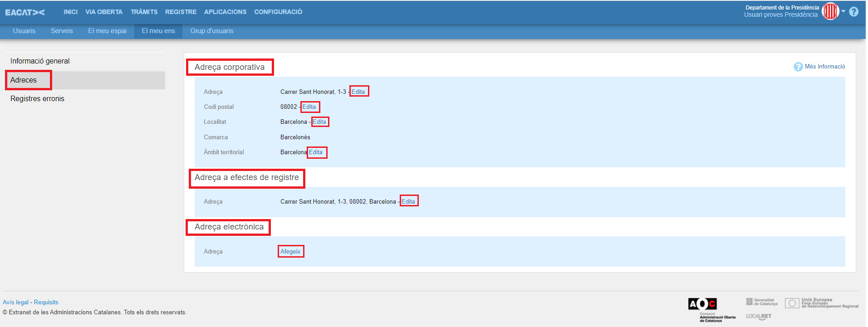Screen dimensions: 868x327
Task: Click Afegeix to add electronic address
Action: pyautogui.click(x=290, y=251)
